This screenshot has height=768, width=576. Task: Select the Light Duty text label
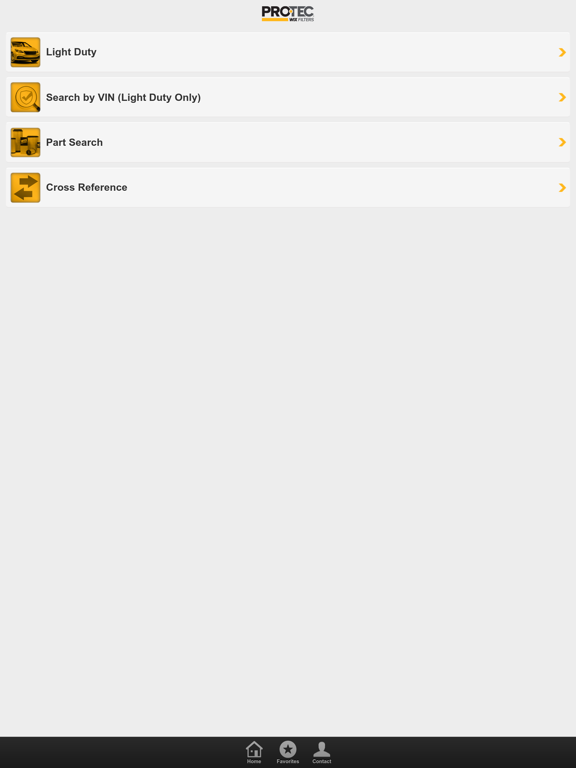coord(71,52)
